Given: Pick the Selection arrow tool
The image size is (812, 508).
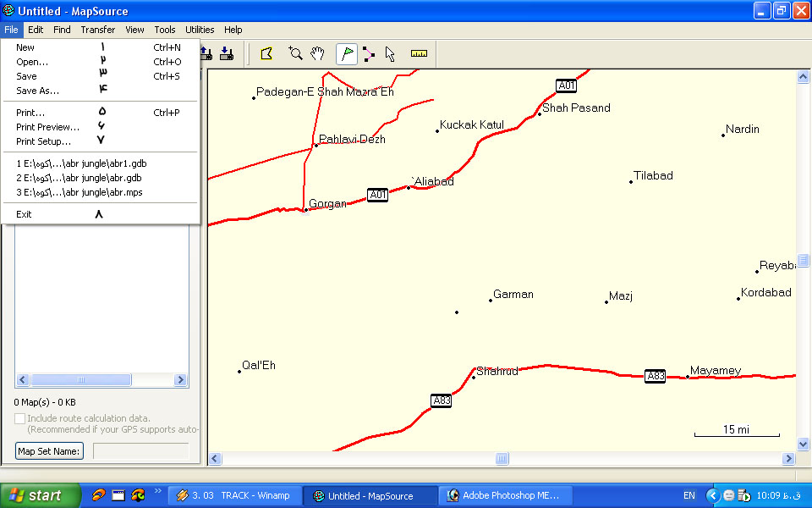Looking at the screenshot, I should point(390,54).
